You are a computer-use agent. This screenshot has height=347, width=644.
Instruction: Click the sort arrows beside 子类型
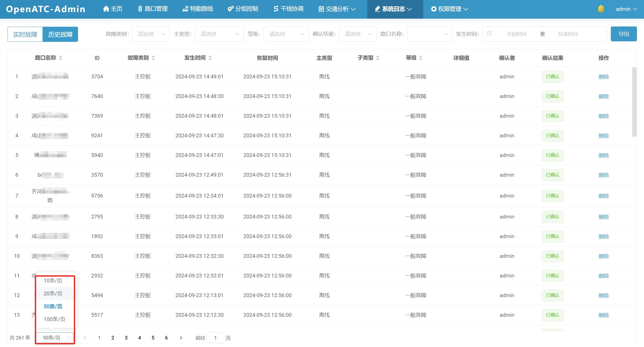click(x=378, y=58)
